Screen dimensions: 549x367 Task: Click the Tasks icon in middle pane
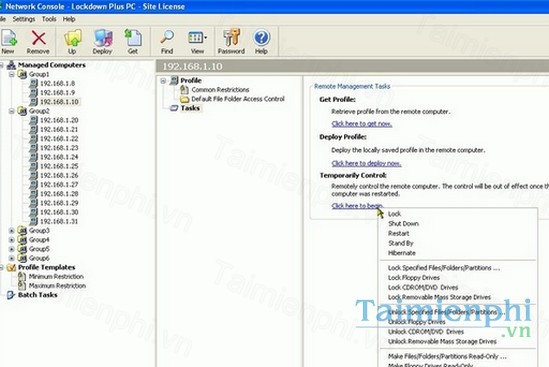point(174,108)
